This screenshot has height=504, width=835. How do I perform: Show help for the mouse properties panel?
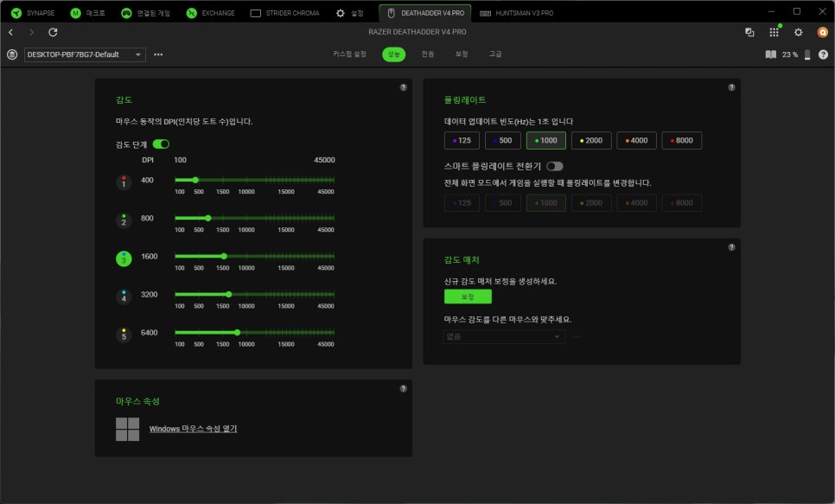coord(403,388)
